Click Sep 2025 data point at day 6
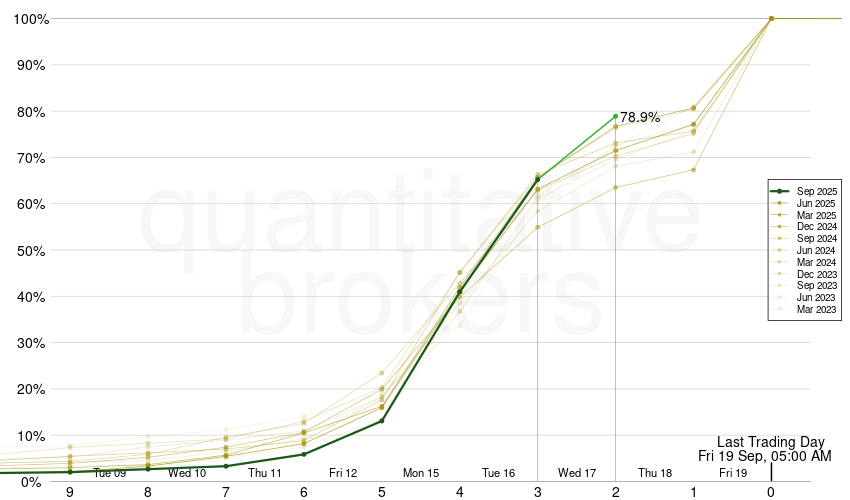 point(304,454)
